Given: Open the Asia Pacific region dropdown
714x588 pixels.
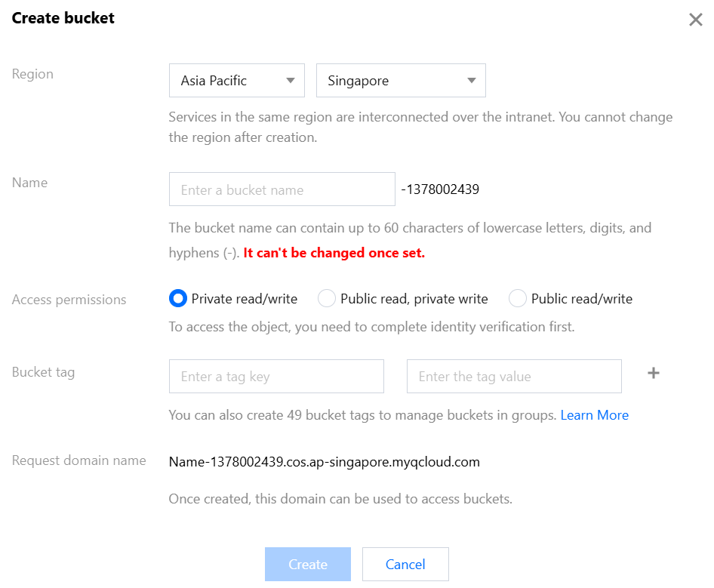Looking at the screenshot, I should click(x=236, y=81).
